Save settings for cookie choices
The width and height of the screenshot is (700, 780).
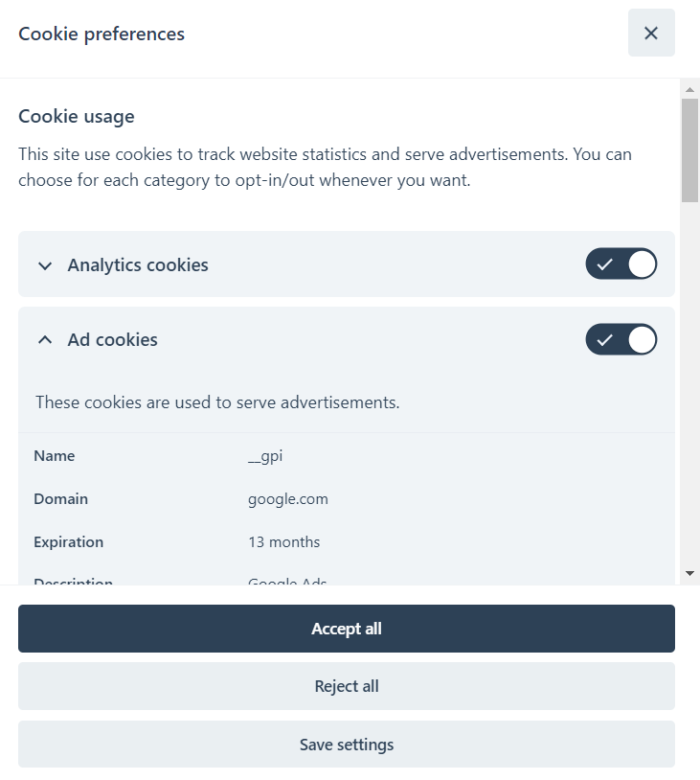point(347,745)
